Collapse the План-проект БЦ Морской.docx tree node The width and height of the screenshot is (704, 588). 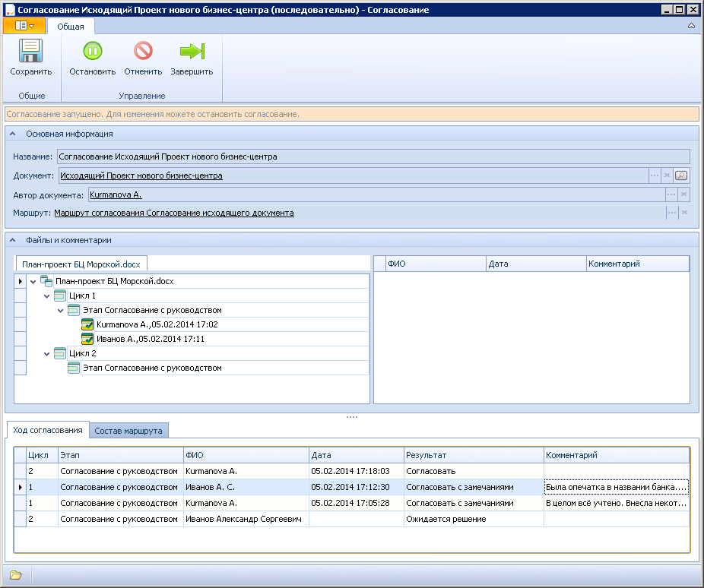click(33, 282)
